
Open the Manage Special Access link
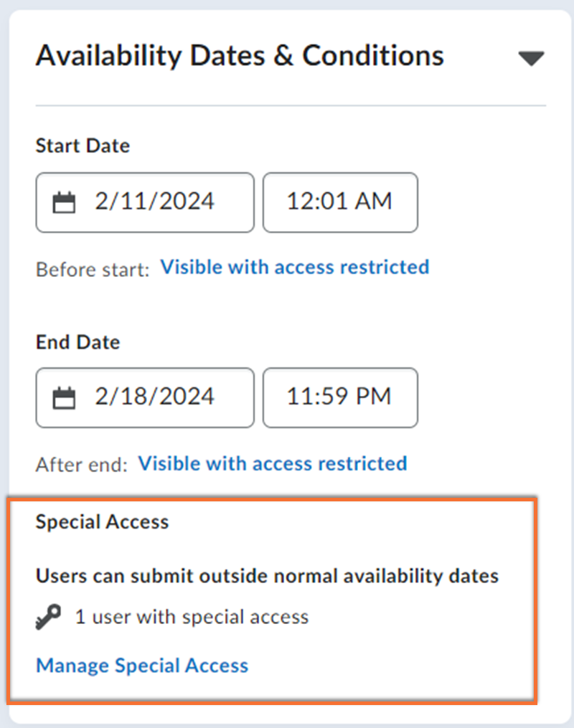click(x=142, y=666)
